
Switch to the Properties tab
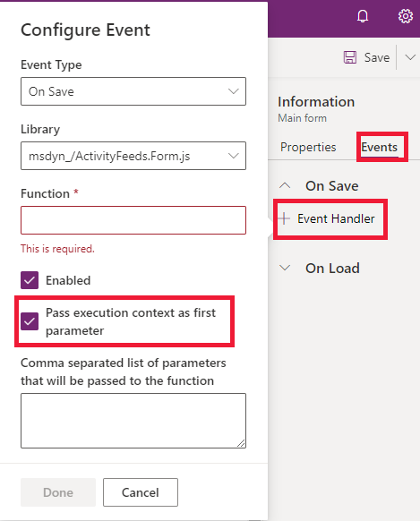308,147
